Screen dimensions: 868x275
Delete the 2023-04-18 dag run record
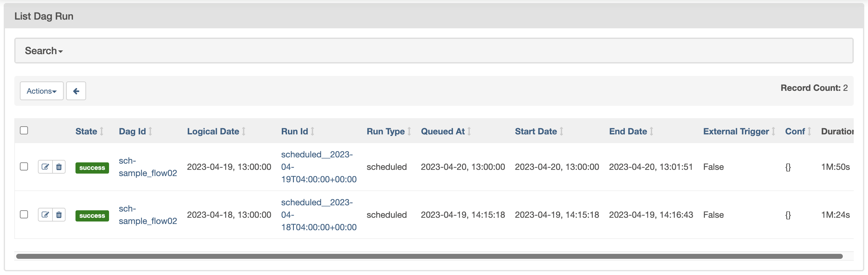tap(59, 215)
